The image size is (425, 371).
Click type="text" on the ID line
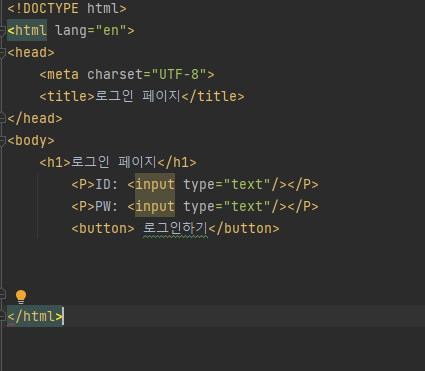227,184
